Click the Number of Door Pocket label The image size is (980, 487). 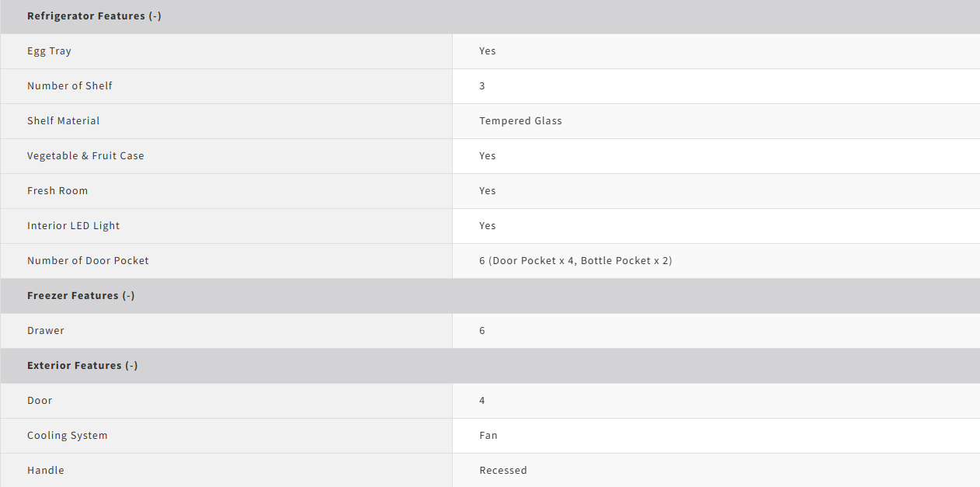click(88, 260)
